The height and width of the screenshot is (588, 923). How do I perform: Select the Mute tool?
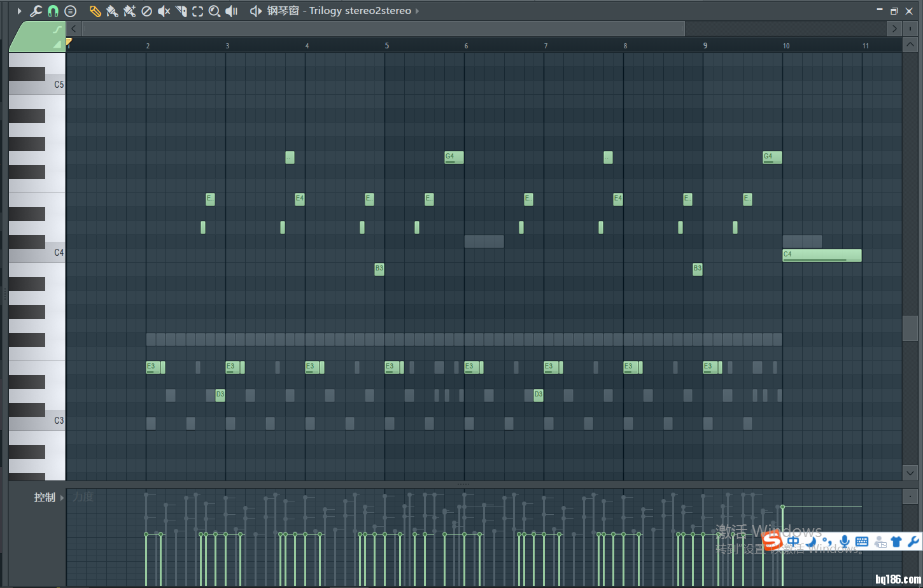pyautogui.click(x=164, y=11)
